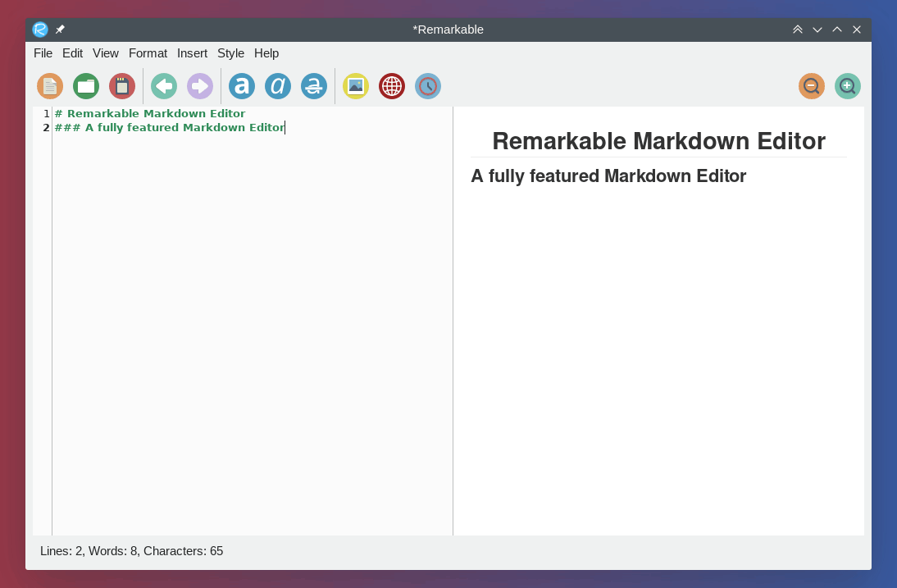Click the preview heading 'Remarkable Markdown Editor'
Viewport: 897px width, 588px height.
click(x=658, y=141)
